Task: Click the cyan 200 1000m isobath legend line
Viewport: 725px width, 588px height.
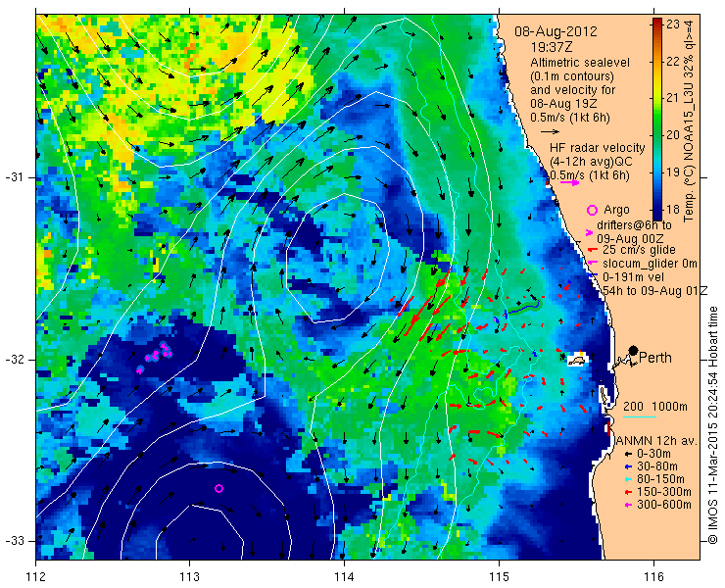Action: click(640, 417)
